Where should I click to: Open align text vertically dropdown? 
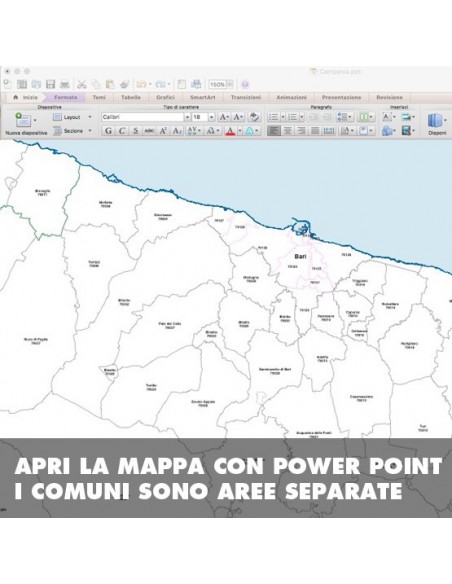(x=366, y=131)
